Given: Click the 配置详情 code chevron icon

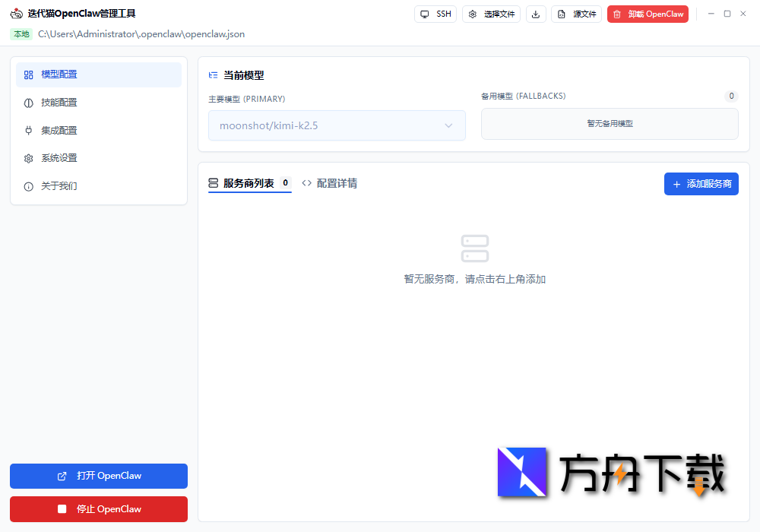Looking at the screenshot, I should [x=307, y=182].
